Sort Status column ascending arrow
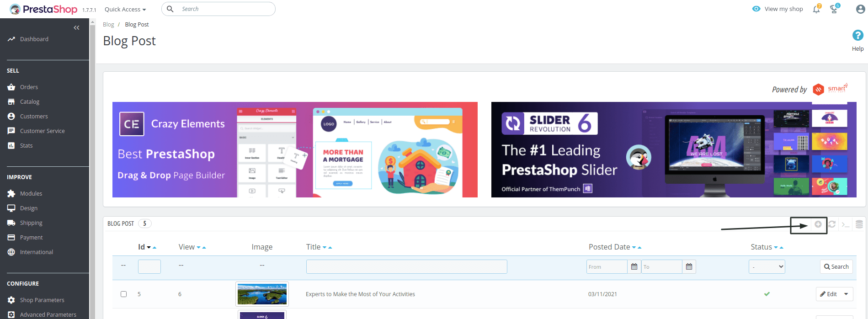Viewport: 868px width, 319px height. click(x=782, y=247)
